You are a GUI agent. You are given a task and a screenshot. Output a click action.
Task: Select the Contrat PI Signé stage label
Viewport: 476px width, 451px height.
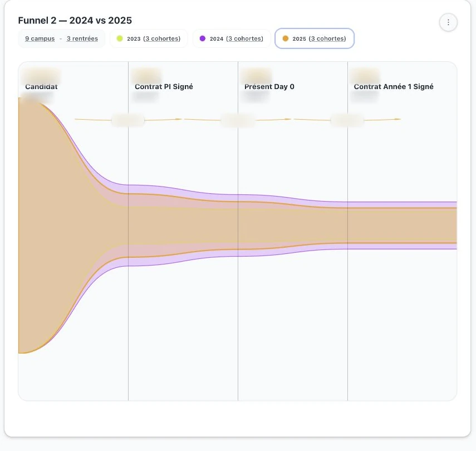(x=164, y=86)
